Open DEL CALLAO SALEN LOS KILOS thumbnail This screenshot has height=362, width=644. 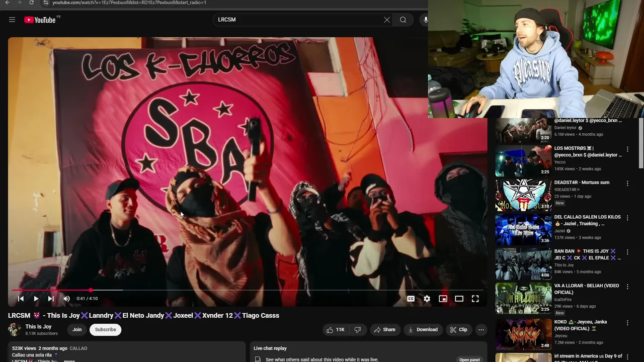523,229
